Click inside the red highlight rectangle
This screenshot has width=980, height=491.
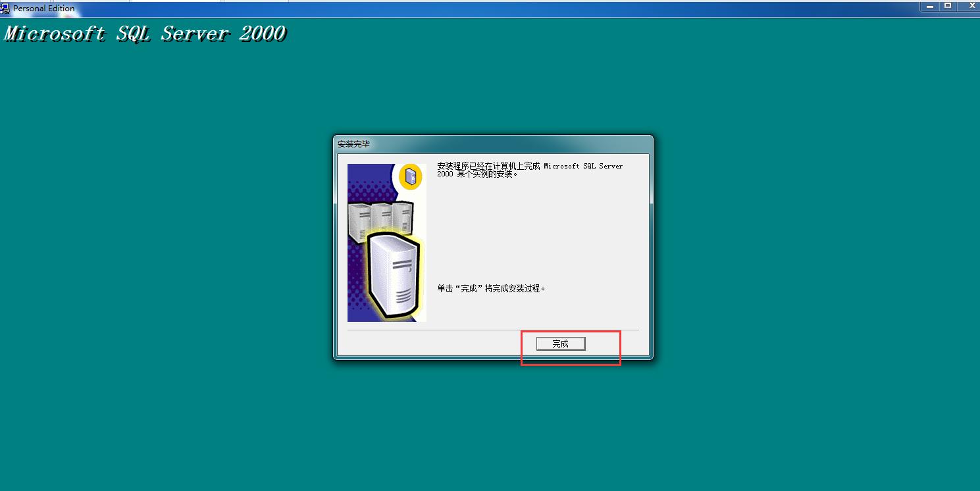pyautogui.click(x=570, y=346)
